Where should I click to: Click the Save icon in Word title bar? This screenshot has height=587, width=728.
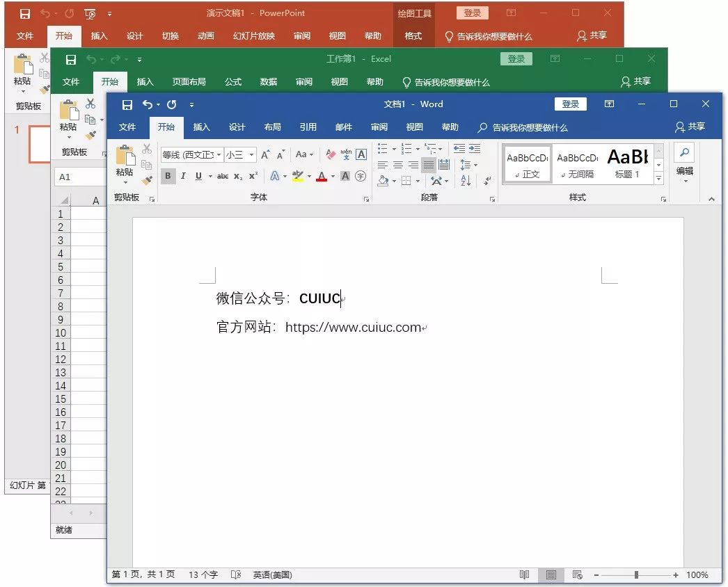127,105
